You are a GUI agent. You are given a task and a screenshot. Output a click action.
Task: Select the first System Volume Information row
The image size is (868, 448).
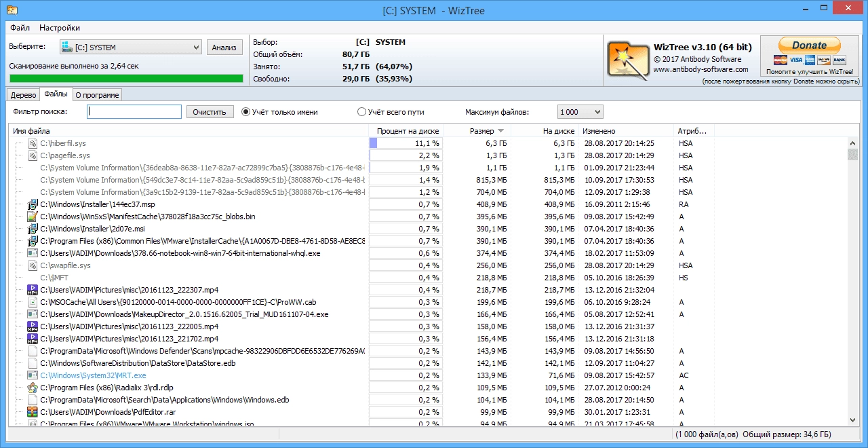tap(429, 168)
